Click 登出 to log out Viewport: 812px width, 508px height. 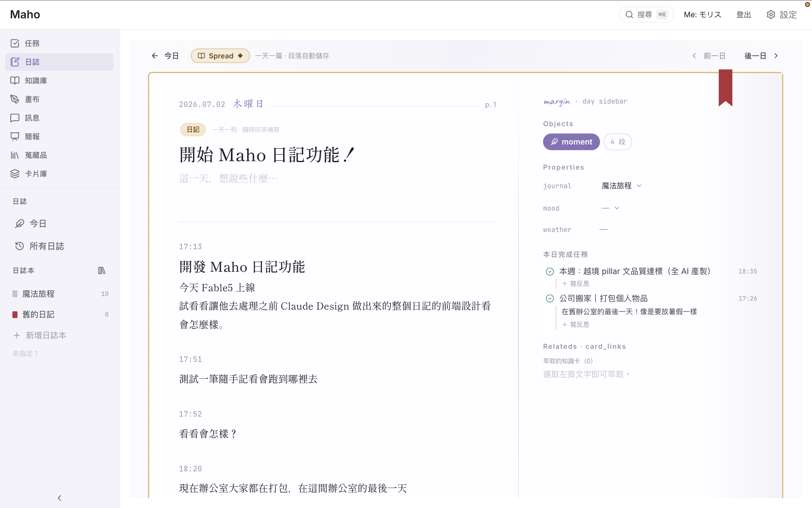743,14
